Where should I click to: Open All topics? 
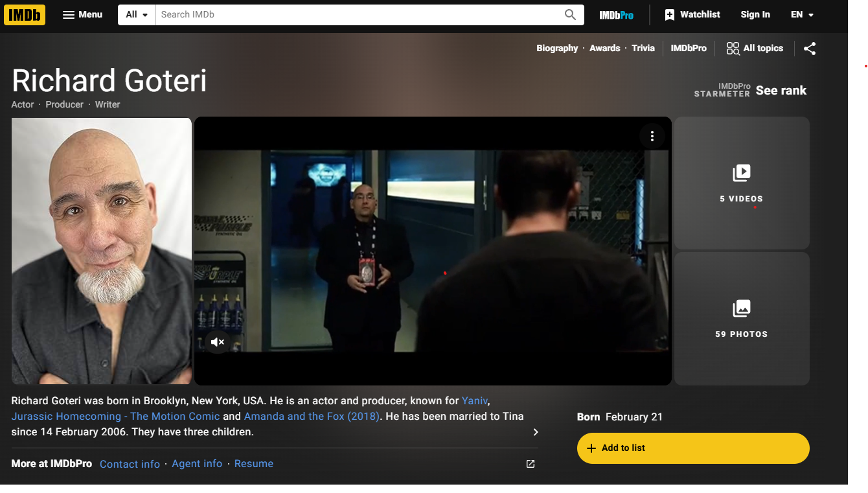click(x=755, y=48)
